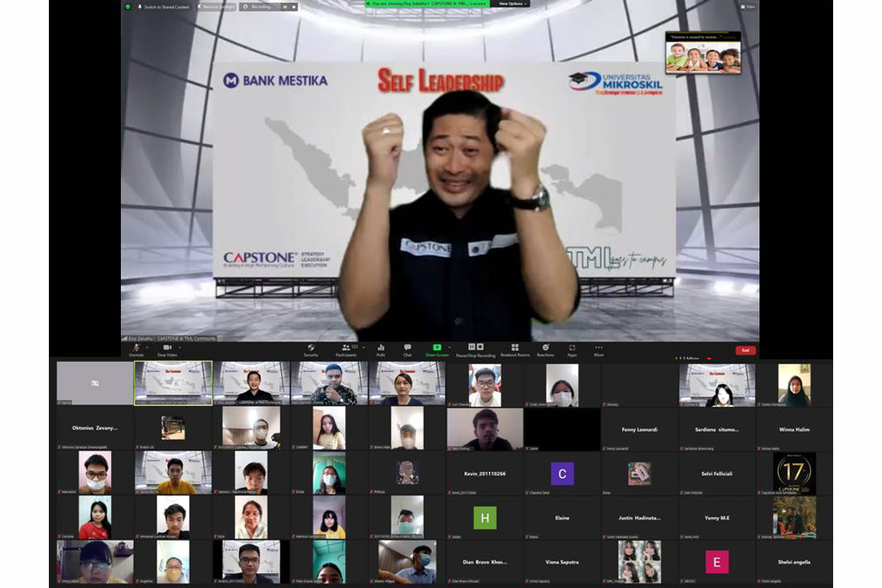Open the More options in the toolbar
The image size is (882, 588).
(x=599, y=350)
